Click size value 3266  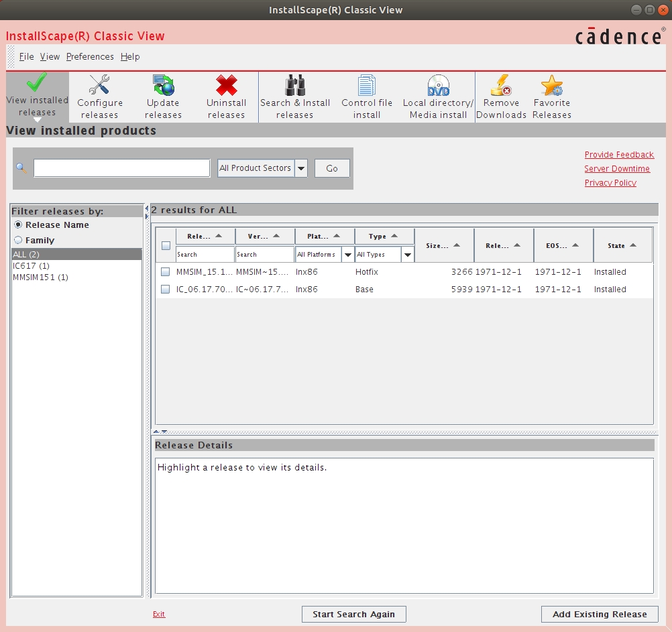pyautogui.click(x=461, y=272)
